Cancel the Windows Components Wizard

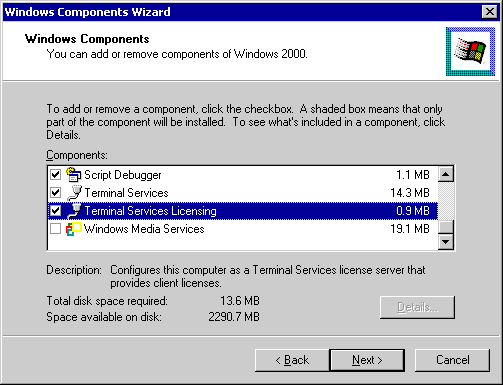pyautogui.click(x=452, y=360)
